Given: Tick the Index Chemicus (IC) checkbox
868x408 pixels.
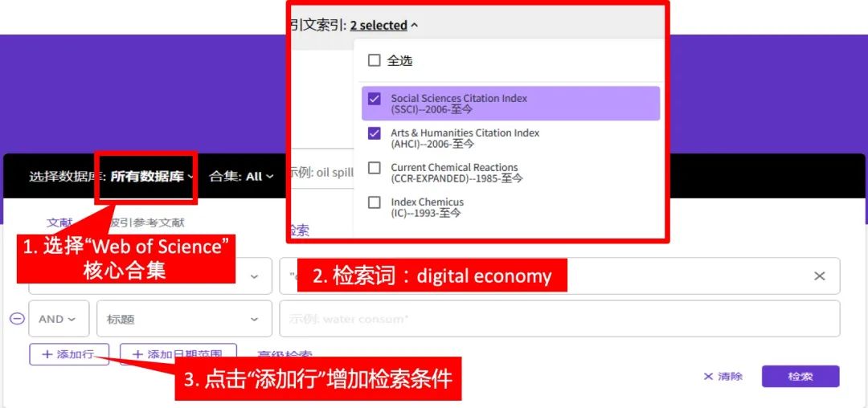Looking at the screenshot, I should [x=375, y=202].
